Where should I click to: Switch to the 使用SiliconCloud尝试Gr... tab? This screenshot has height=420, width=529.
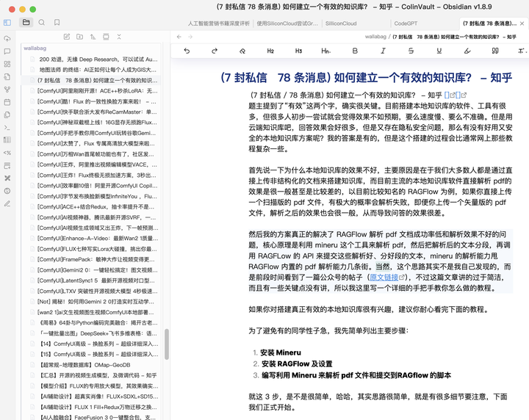[287, 23]
